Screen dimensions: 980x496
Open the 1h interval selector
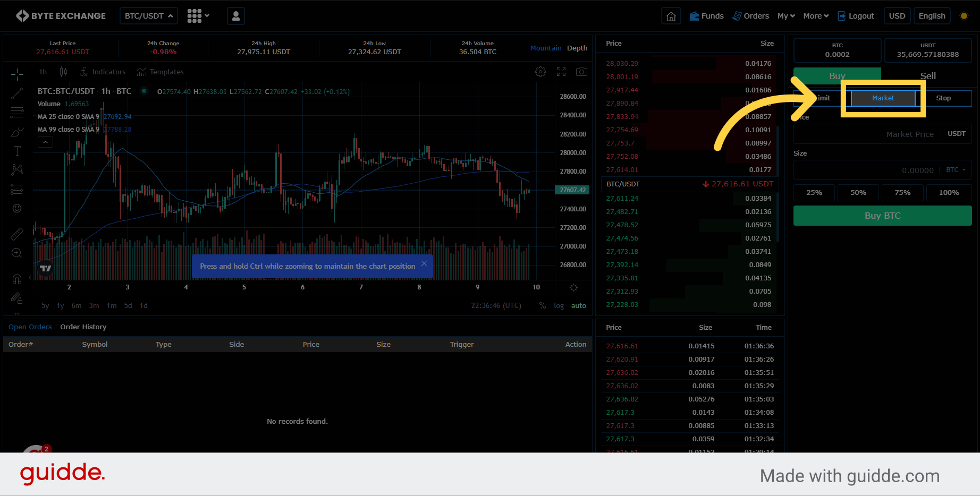click(43, 72)
